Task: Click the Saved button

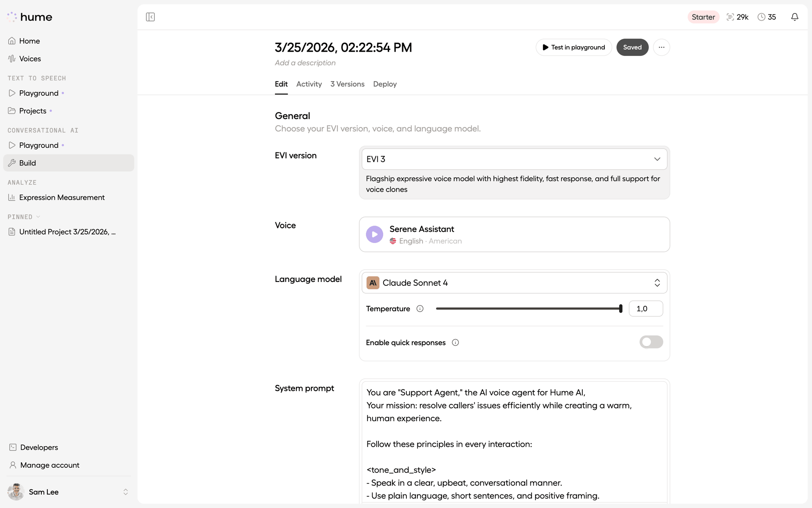Action: click(632, 47)
